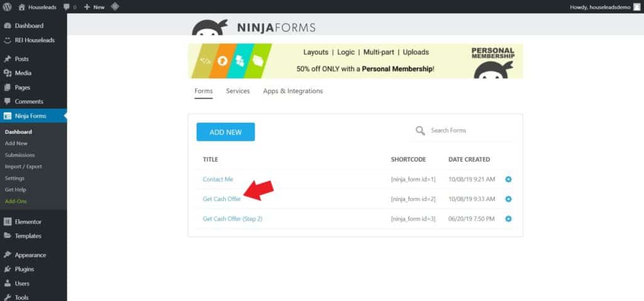The height and width of the screenshot is (301, 644).
Task: Sort forms by DATE CREATED header
Action: pyautogui.click(x=469, y=160)
